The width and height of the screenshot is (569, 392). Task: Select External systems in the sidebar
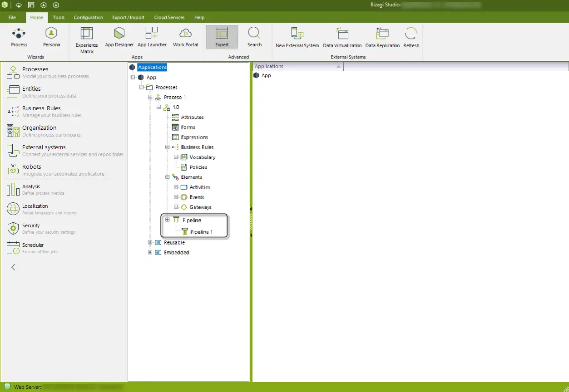coord(64,150)
